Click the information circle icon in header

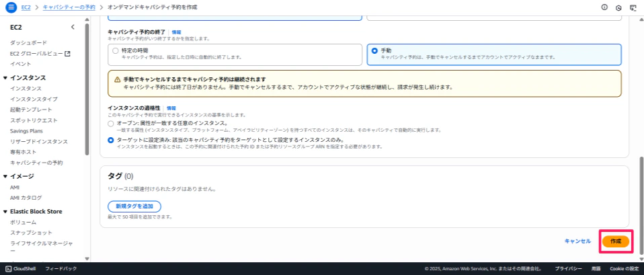click(604, 7)
